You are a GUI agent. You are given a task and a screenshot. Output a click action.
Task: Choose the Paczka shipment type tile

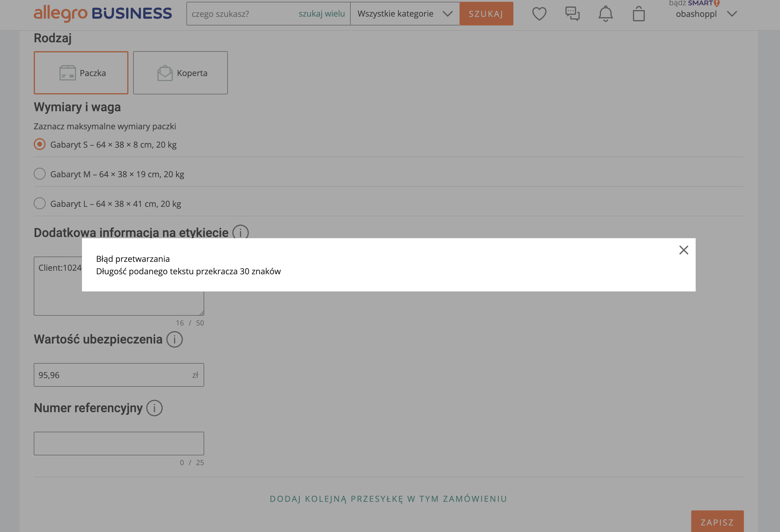click(81, 73)
